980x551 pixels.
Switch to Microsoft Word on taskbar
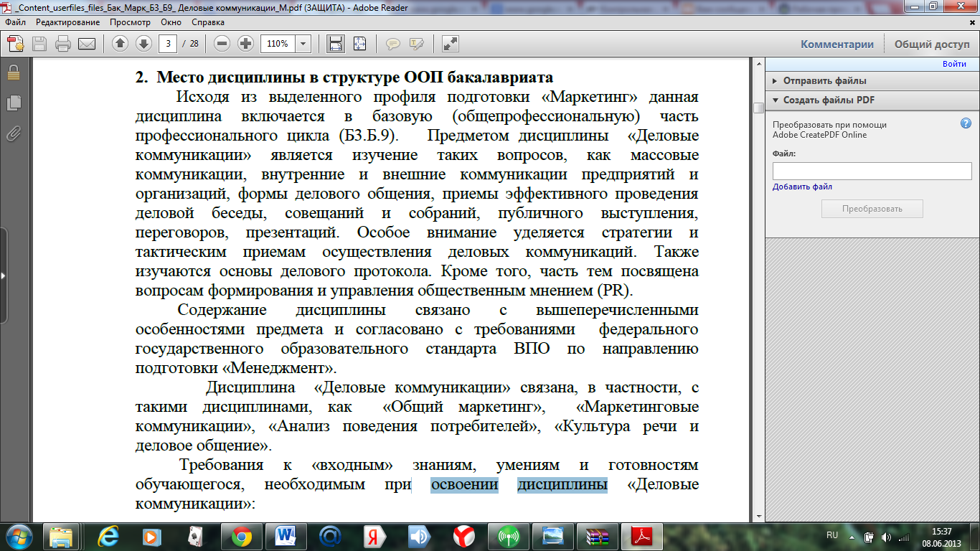point(285,536)
